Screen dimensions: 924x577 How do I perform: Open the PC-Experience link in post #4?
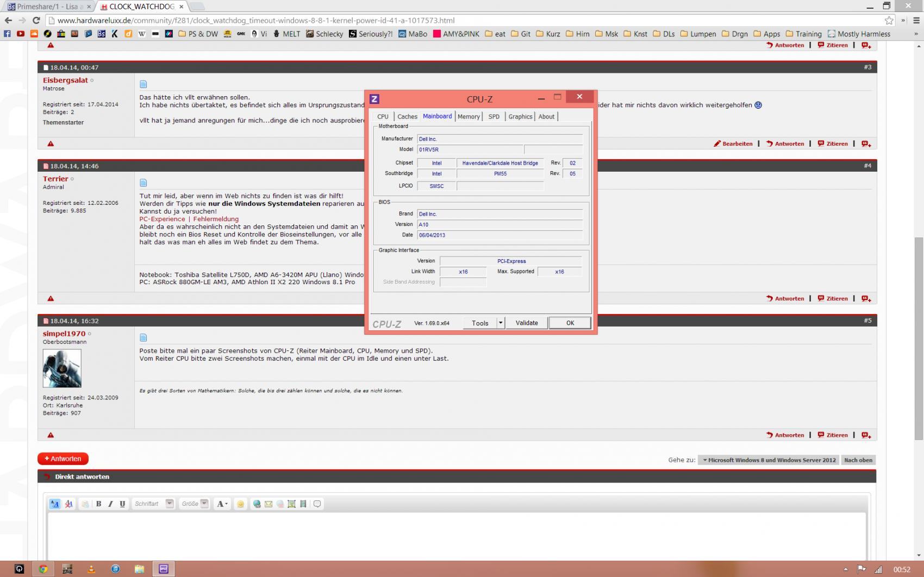[x=162, y=219]
